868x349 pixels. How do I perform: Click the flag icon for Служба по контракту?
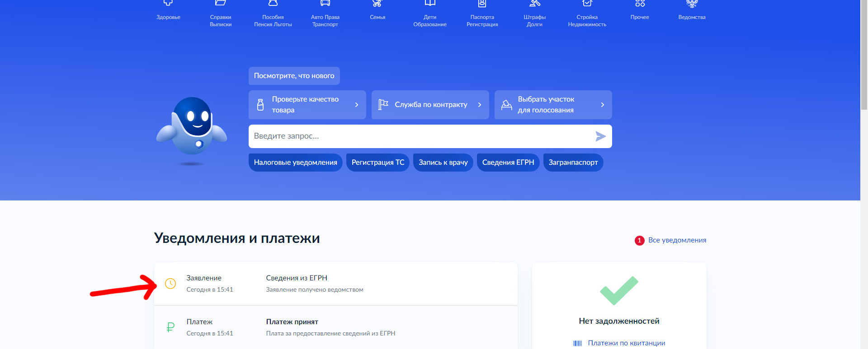(383, 105)
